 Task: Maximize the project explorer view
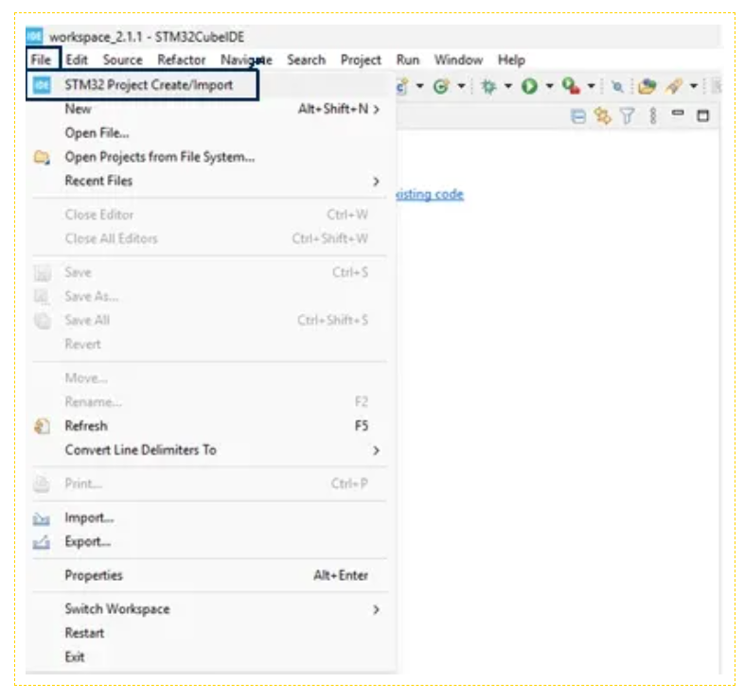[702, 115]
